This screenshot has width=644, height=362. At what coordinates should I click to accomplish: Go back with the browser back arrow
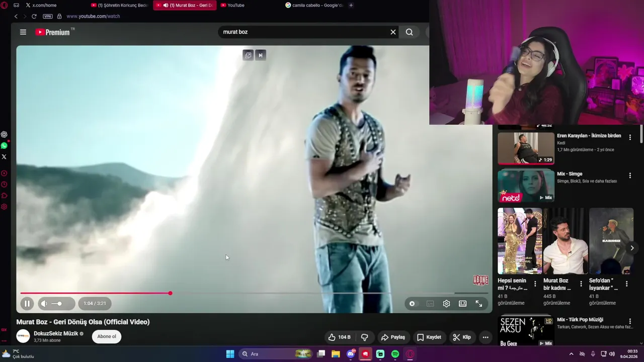coord(16,16)
